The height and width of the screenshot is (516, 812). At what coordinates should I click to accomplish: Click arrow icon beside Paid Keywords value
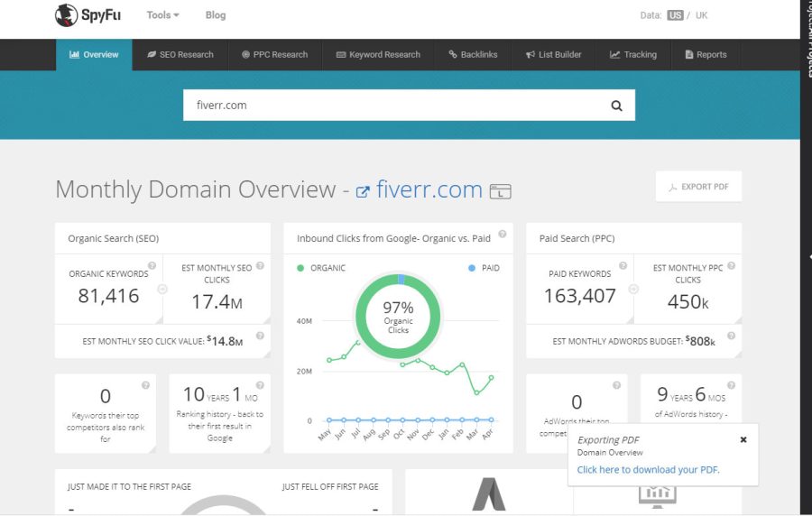633,290
